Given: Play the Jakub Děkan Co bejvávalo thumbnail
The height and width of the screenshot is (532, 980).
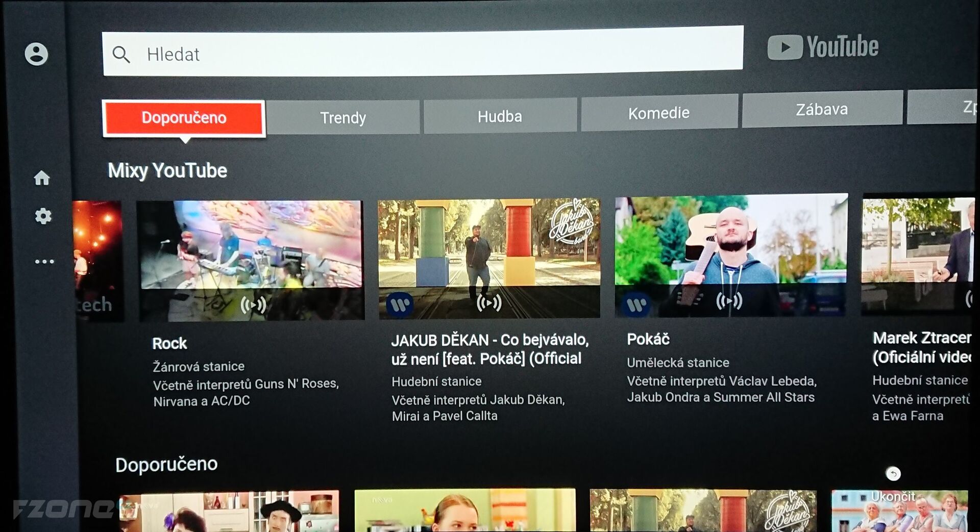Looking at the screenshot, I should pos(489,258).
